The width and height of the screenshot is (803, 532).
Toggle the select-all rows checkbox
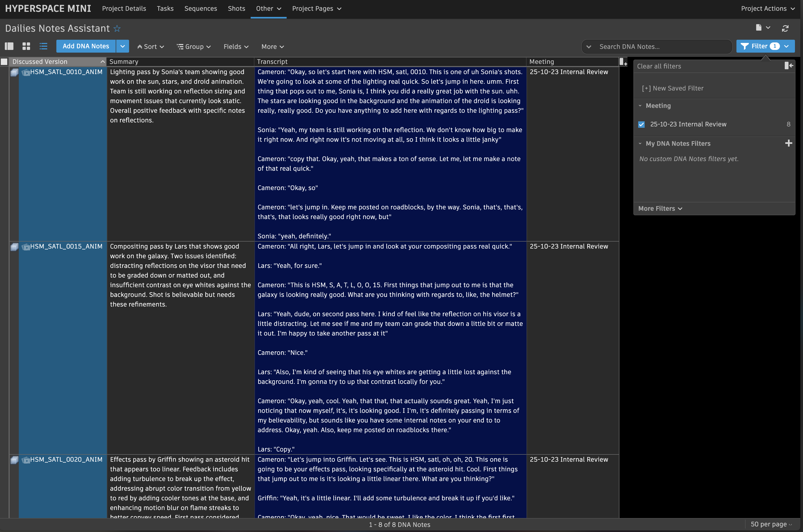click(x=4, y=62)
